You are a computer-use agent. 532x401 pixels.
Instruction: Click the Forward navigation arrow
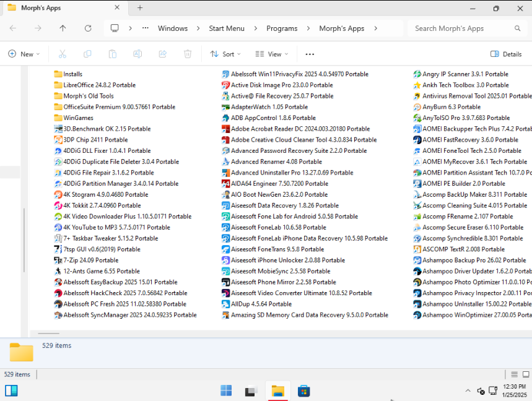point(38,28)
